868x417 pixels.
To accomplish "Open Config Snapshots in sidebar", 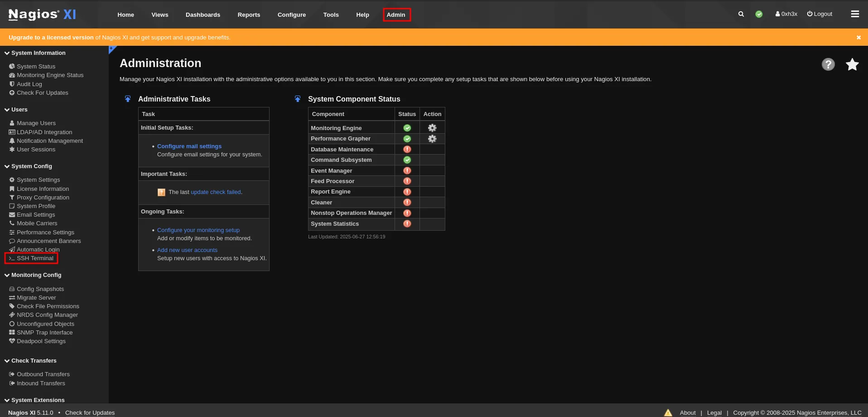I will tap(36, 289).
